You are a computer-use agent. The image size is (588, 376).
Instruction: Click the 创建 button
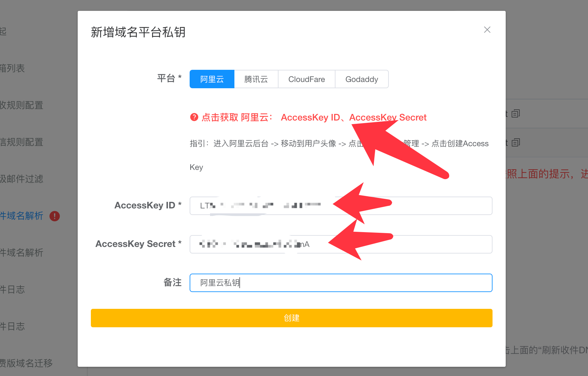point(292,318)
